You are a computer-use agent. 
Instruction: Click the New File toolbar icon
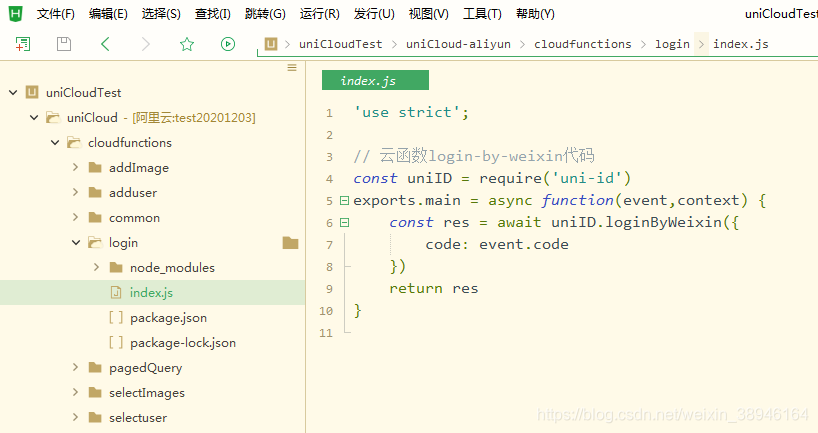coord(23,44)
